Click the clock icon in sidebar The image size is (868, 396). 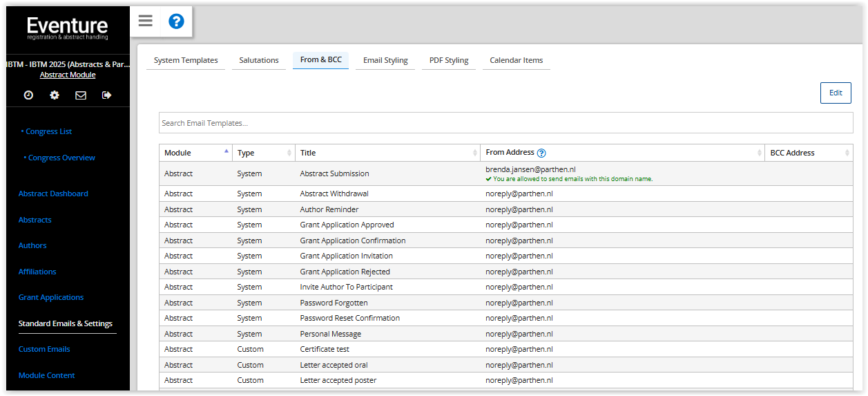click(28, 95)
